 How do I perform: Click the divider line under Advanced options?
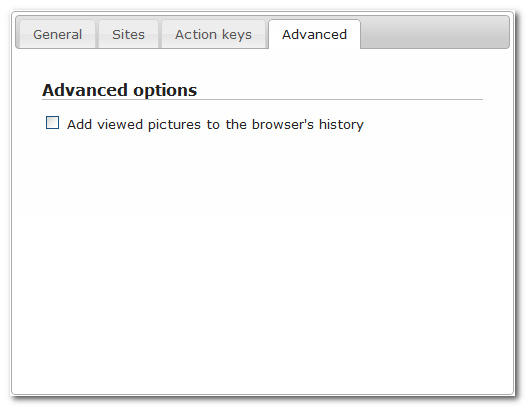pyautogui.click(x=262, y=100)
